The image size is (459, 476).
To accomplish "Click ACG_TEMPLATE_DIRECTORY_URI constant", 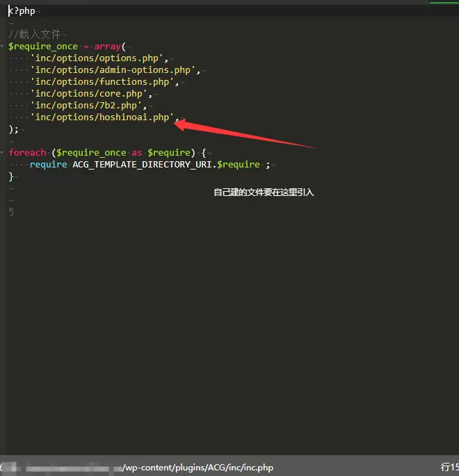I will tap(142, 165).
